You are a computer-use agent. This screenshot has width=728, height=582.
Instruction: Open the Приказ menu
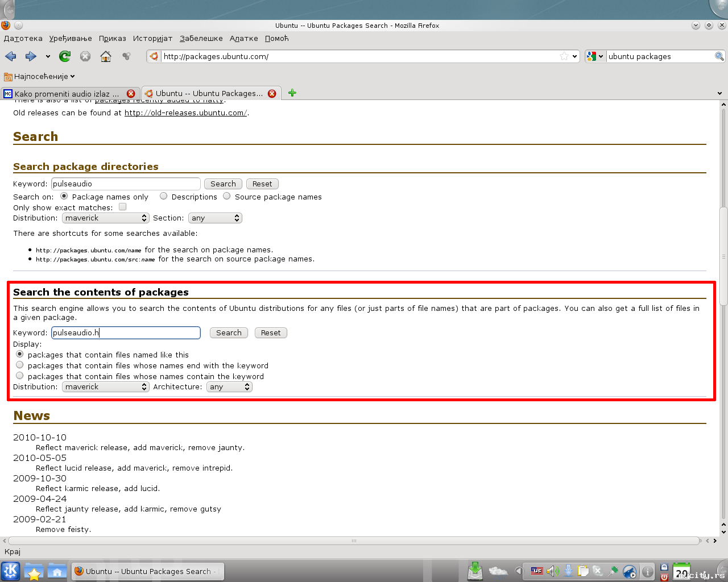(x=113, y=39)
